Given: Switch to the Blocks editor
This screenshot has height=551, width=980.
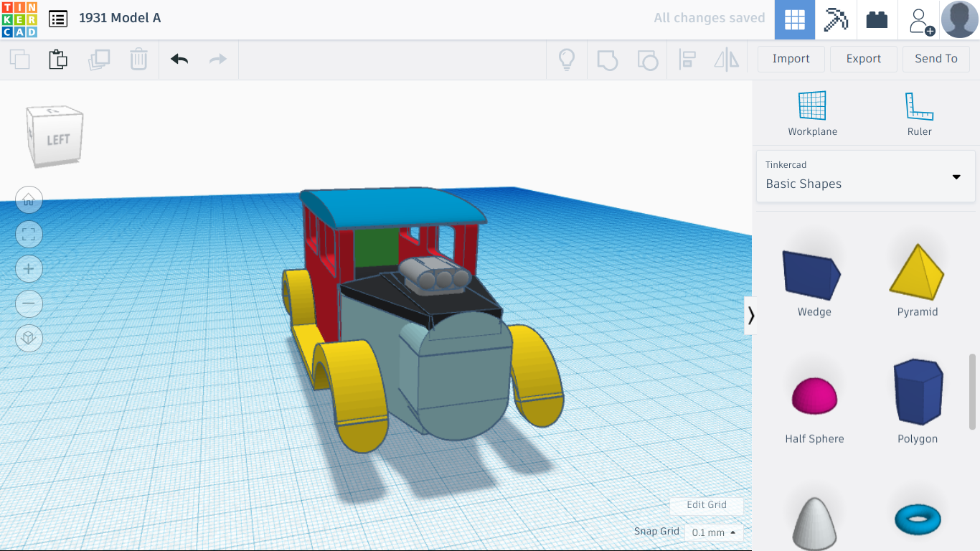Looking at the screenshot, I should tap(837, 20).
